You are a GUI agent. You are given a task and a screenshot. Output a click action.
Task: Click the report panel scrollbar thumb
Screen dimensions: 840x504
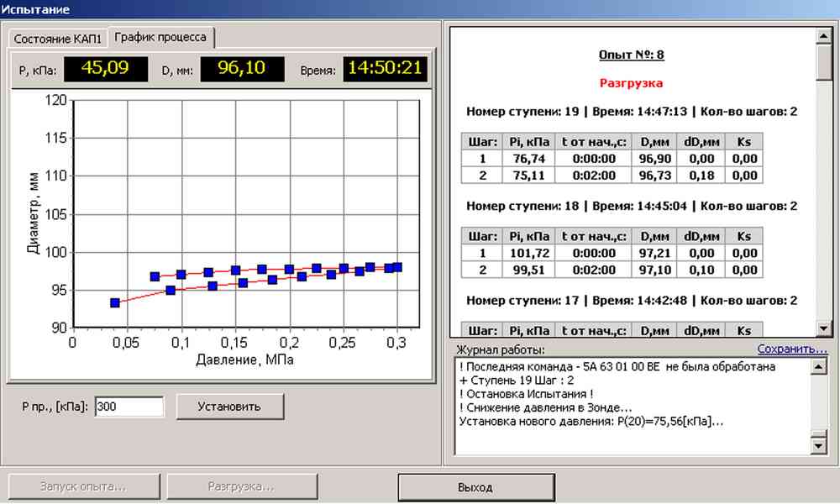pyautogui.click(x=823, y=59)
